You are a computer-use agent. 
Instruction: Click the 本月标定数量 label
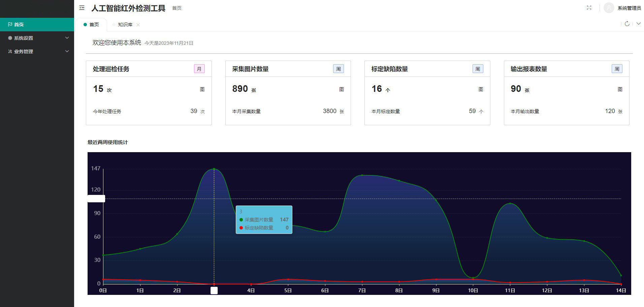tap(386, 111)
